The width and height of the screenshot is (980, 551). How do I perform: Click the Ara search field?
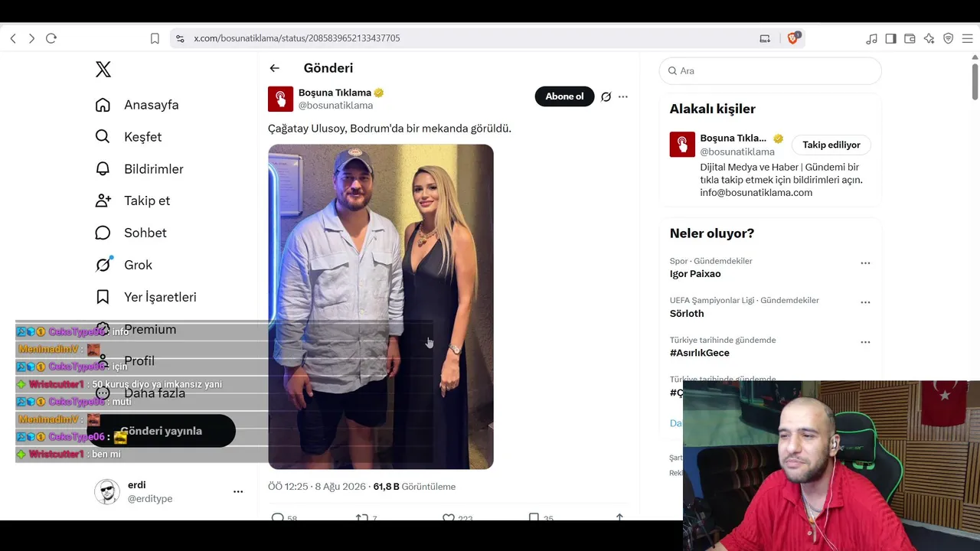click(x=770, y=70)
